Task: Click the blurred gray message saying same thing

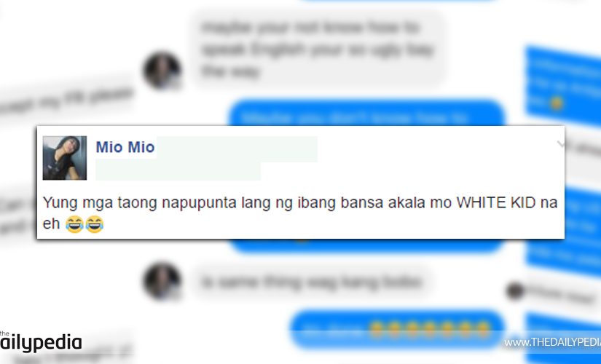Action: [311, 282]
